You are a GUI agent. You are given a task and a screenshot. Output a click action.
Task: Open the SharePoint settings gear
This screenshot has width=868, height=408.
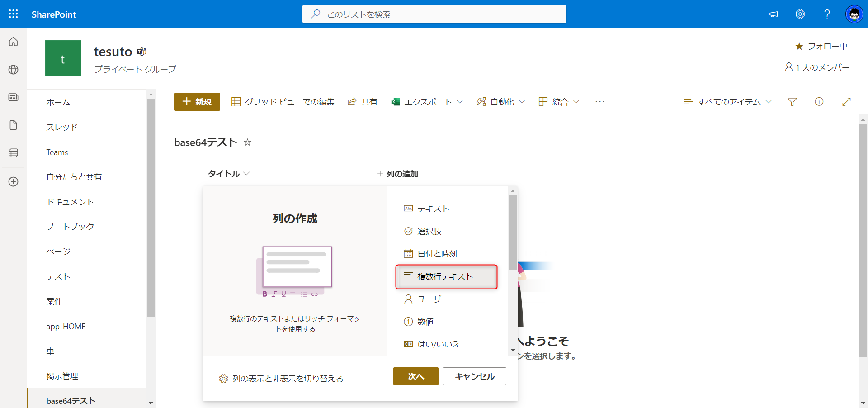[800, 14]
